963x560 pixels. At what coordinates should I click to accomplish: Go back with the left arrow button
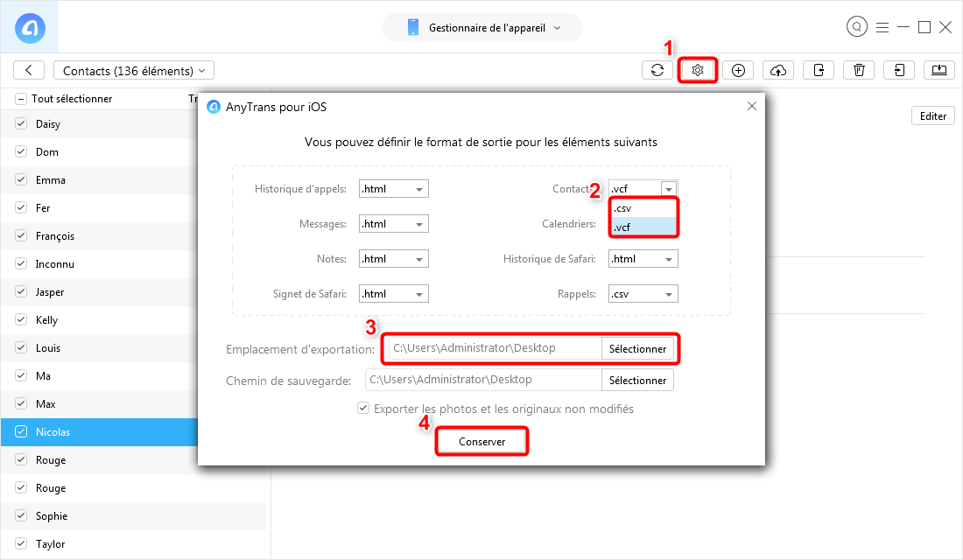tap(29, 70)
